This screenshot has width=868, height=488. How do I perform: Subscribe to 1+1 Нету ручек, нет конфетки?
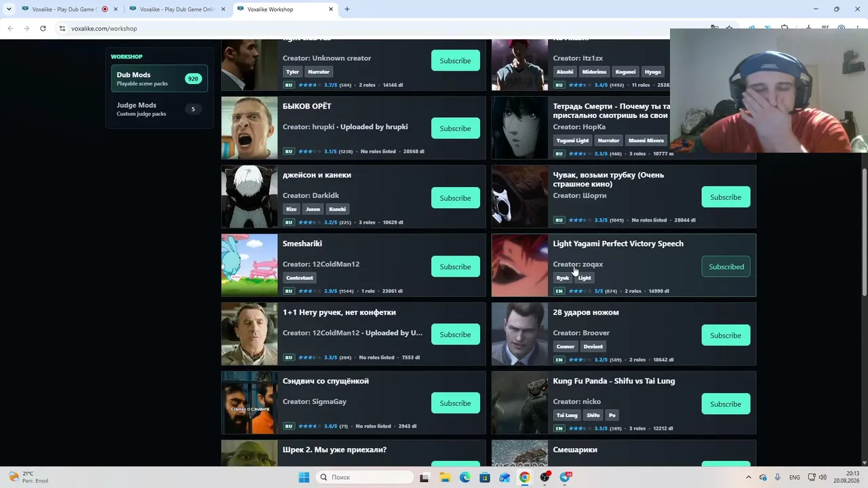point(455,334)
